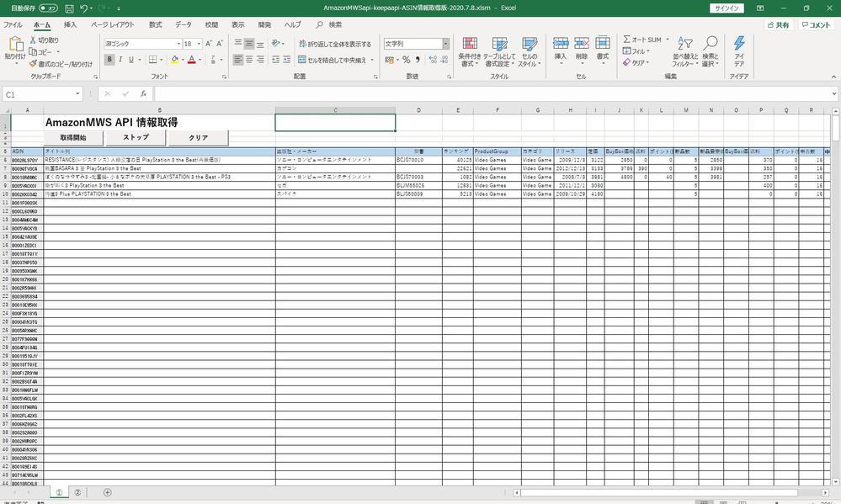Click the Decrease Font Size icon

(x=220, y=44)
